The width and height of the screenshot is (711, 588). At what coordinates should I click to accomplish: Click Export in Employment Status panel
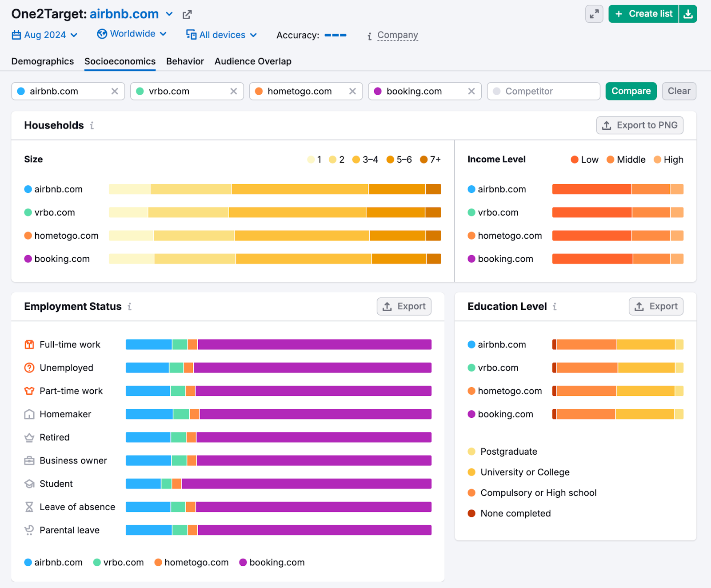pyautogui.click(x=404, y=306)
